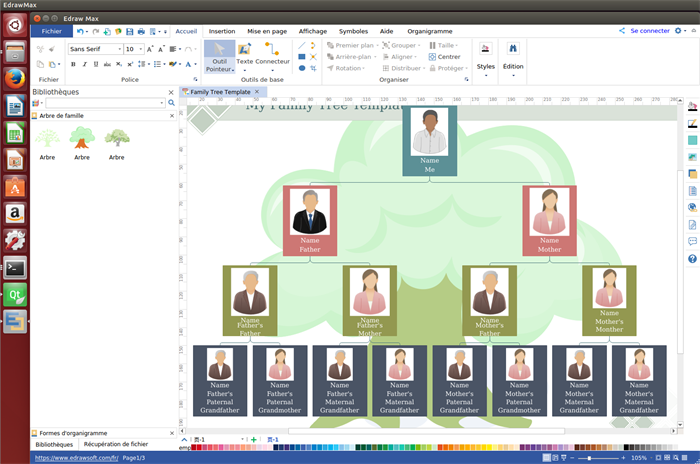Viewport: 700px width, 464px height.
Task: Open the font size 10 dropdown
Action: coord(141,49)
